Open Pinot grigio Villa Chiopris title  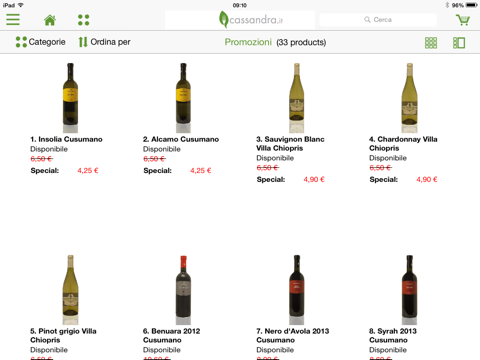tap(63, 336)
